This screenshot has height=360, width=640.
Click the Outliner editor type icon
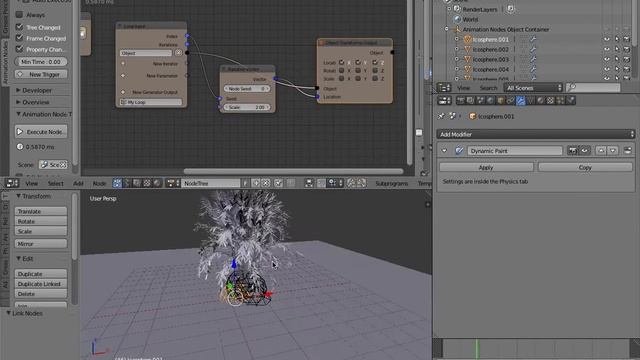(444, 88)
